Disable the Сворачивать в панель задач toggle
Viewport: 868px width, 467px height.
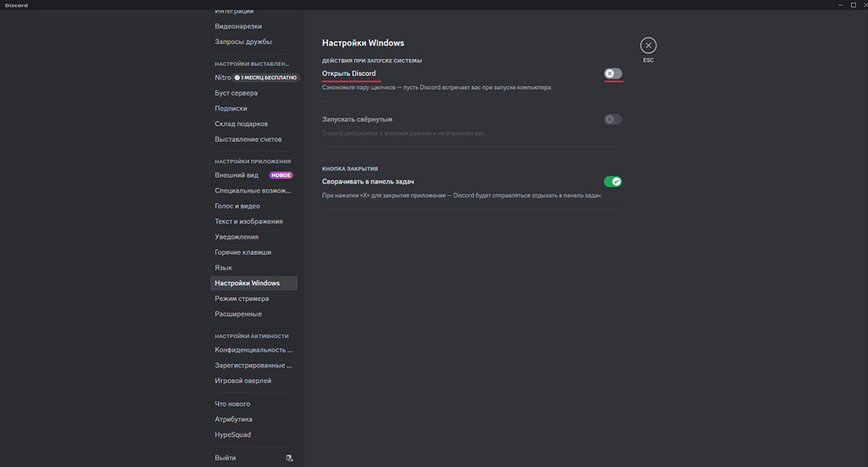613,182
